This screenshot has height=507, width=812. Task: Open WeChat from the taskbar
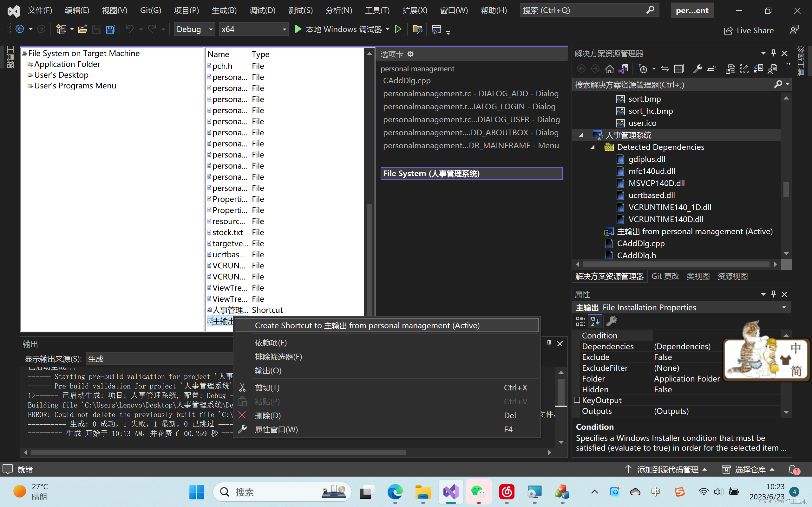click(x=478, y=491)
